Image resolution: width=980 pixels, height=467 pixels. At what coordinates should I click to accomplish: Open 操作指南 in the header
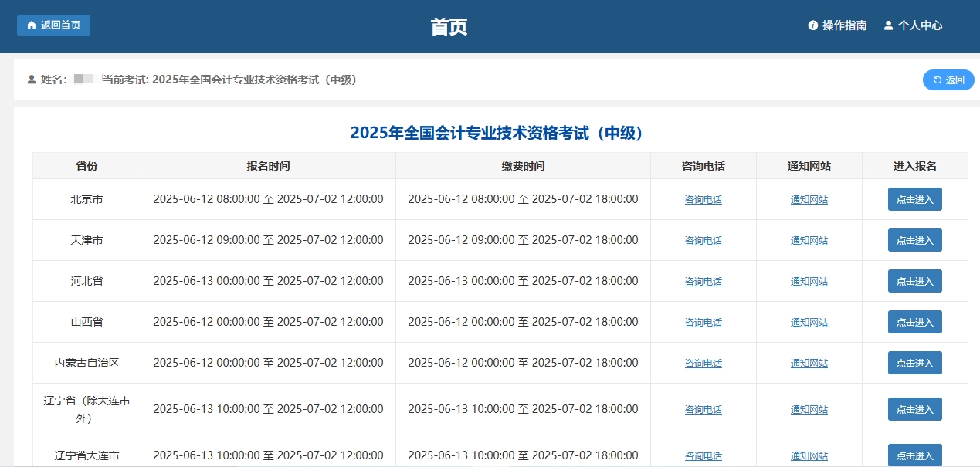(x=844, y=25)
